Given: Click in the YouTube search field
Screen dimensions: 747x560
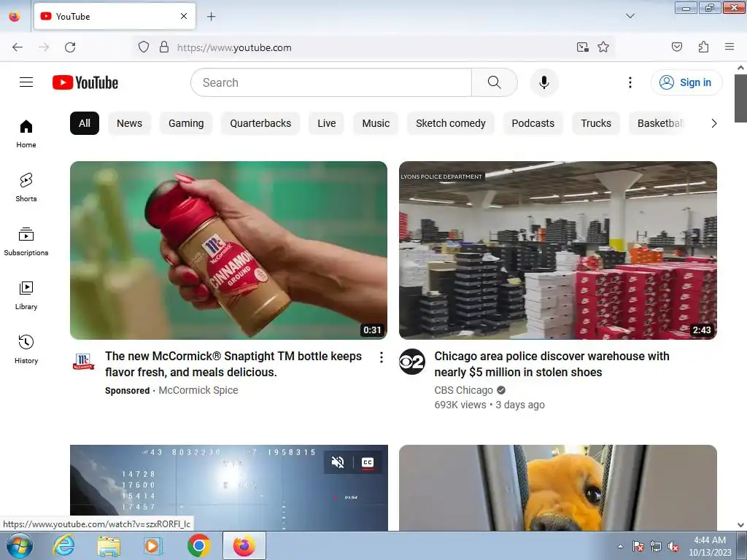Looking at the screenshot, I should pyautogui.click(x=331, y=82).
